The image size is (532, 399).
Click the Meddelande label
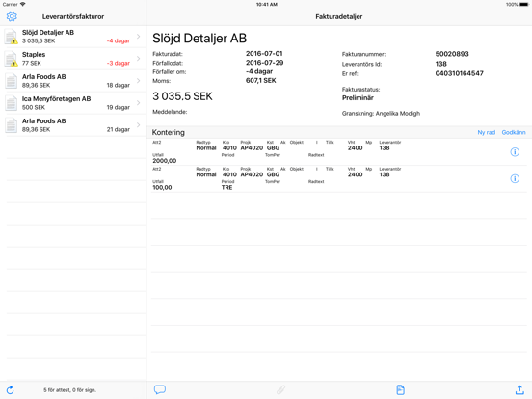[170, 112]
